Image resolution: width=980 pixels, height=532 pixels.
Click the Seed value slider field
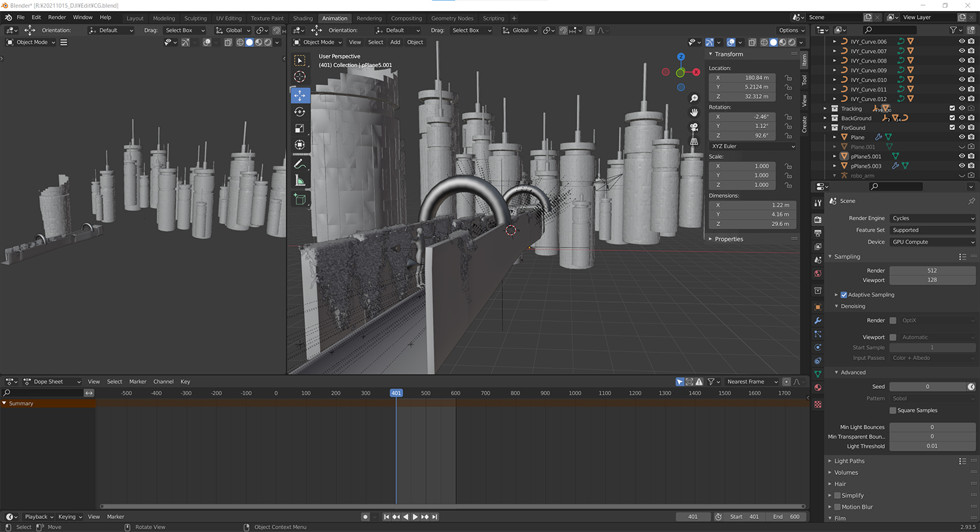point(927,387)
